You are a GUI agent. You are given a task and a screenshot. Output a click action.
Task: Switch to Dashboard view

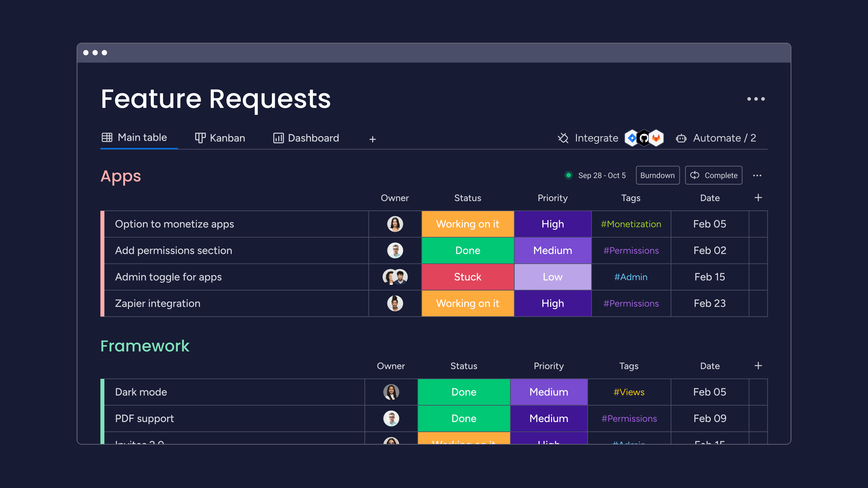point(304,138)
